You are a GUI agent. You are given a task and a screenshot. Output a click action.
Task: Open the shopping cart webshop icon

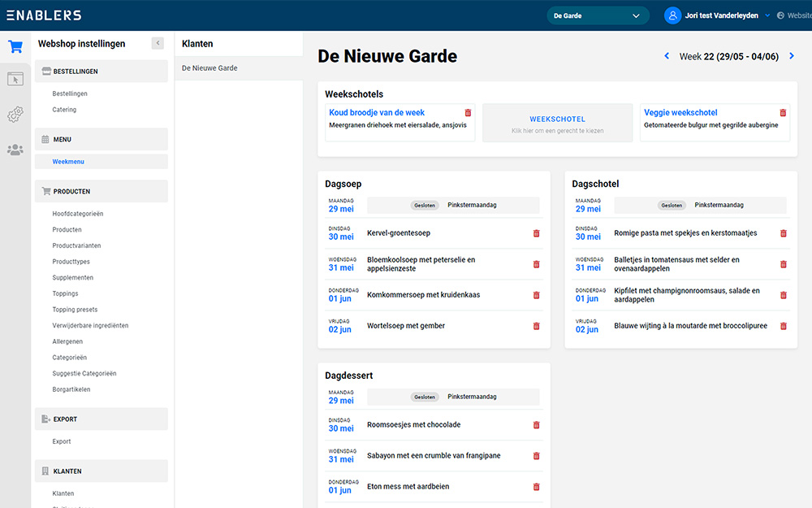(15, 47)
